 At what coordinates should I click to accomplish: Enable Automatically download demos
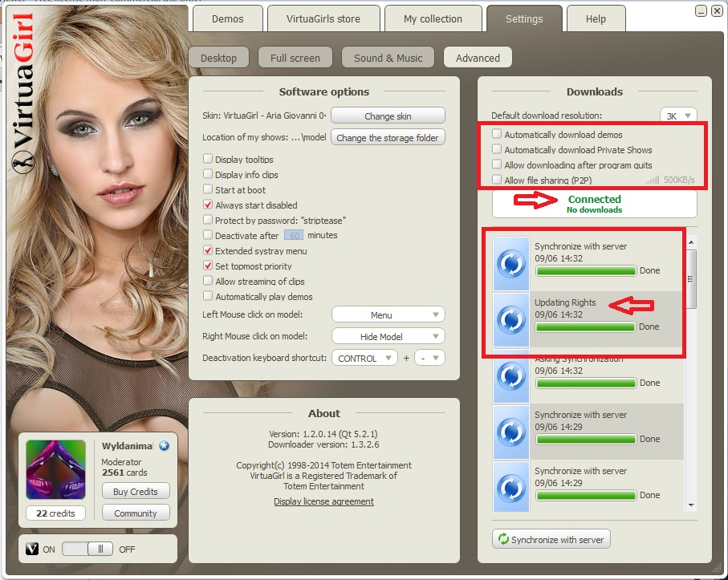click(497, 134)
